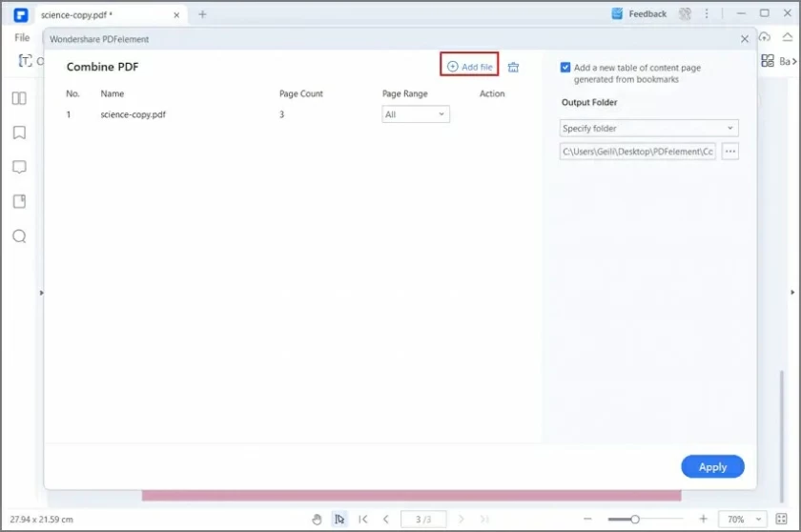Click the zoom slider handle
Screen dimensions: 801x532
point(634,520)
